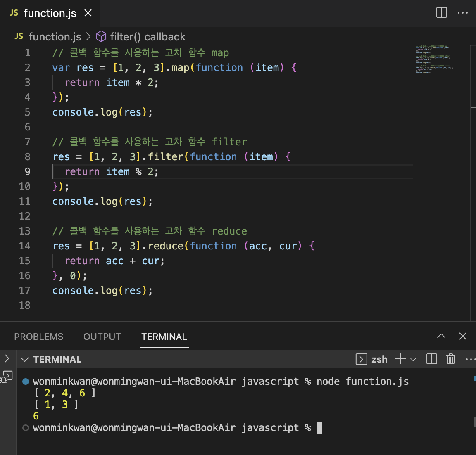Click line number 1 in the gutter

[27, 53]
